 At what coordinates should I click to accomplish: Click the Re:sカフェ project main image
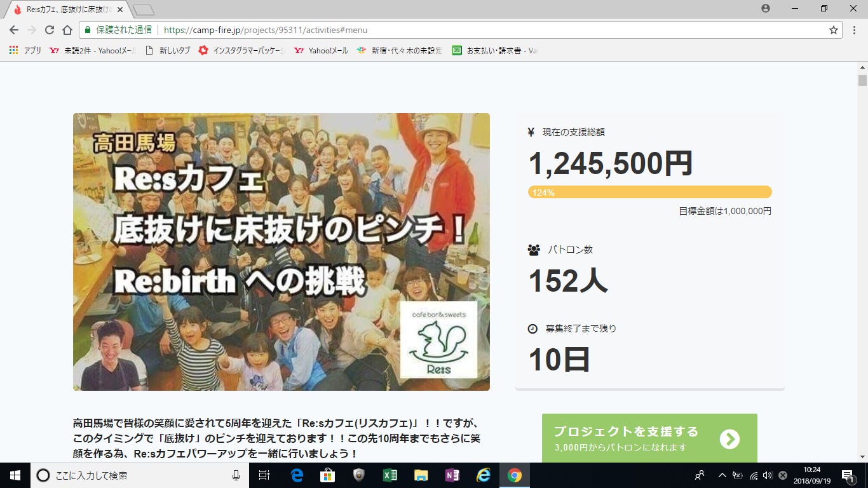(x=281, y=252)
